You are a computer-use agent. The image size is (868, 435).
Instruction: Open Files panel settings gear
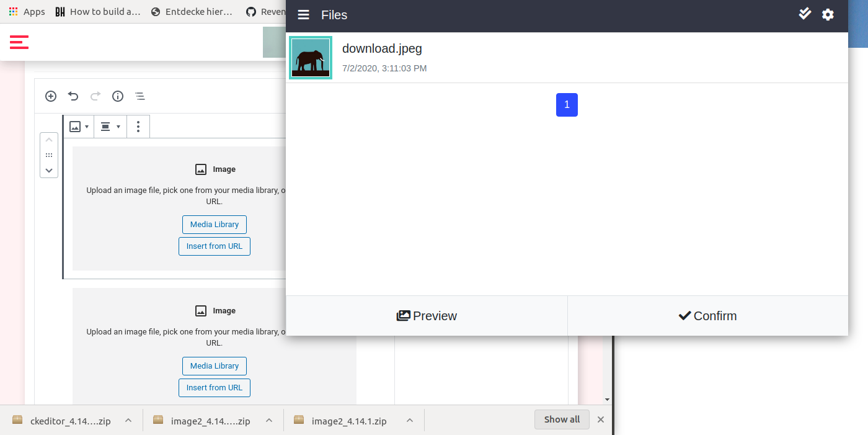coord(828,14)
